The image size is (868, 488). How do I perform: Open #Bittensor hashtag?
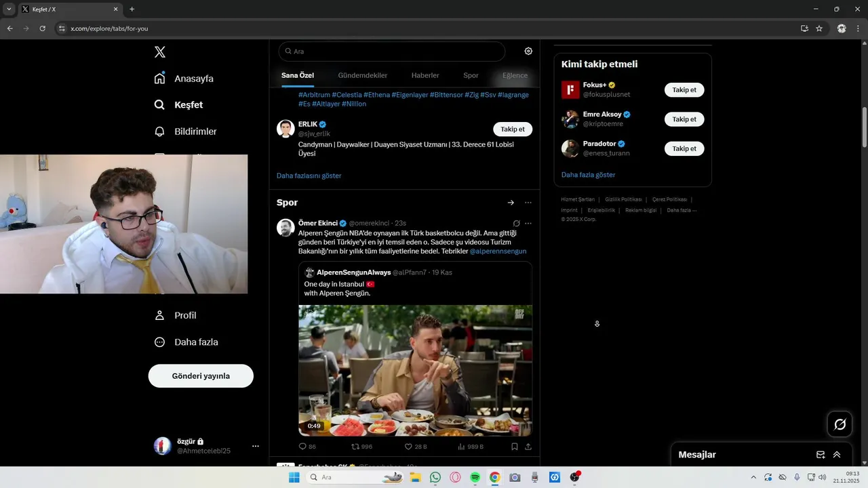(446, 95)
